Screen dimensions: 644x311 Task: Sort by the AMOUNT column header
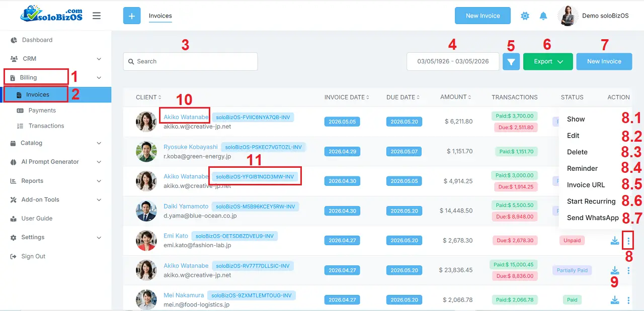click(456, 97)
